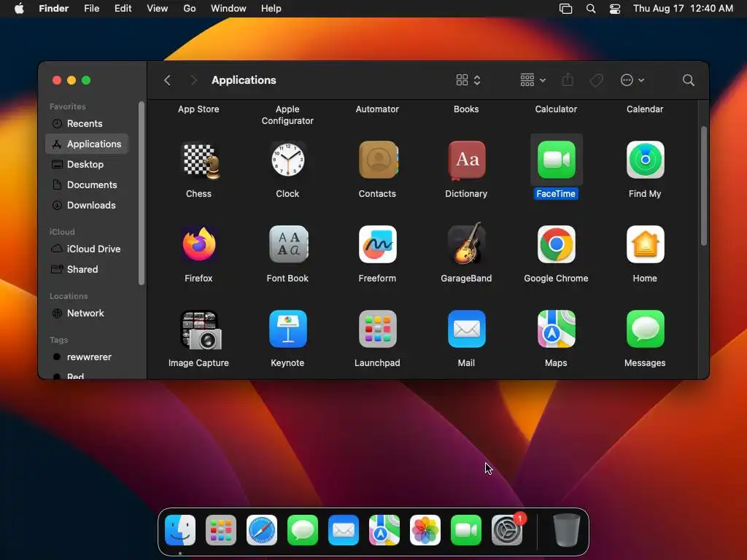Image resolution: width=747 pixels, height=560 pixels.
Task: Click the Mail icon in Applications window
Action: coord(467,329)
